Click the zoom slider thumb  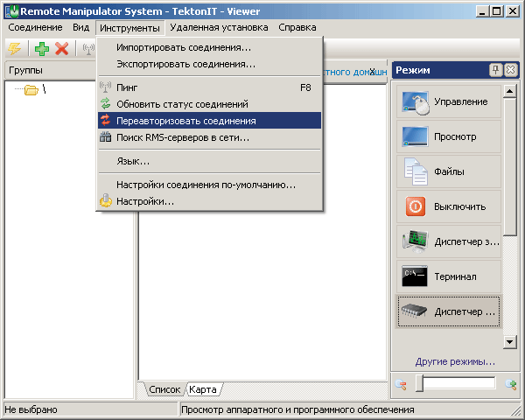pos(419,383)
